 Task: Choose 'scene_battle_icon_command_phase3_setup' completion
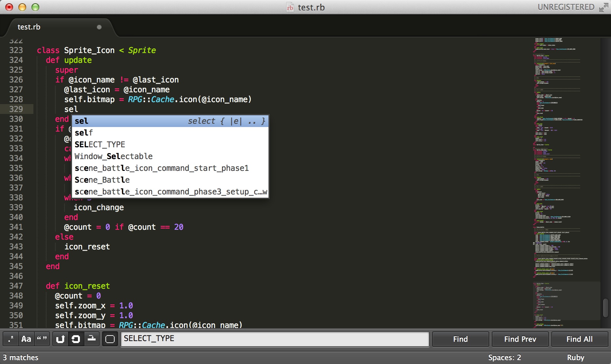(170, 192)
